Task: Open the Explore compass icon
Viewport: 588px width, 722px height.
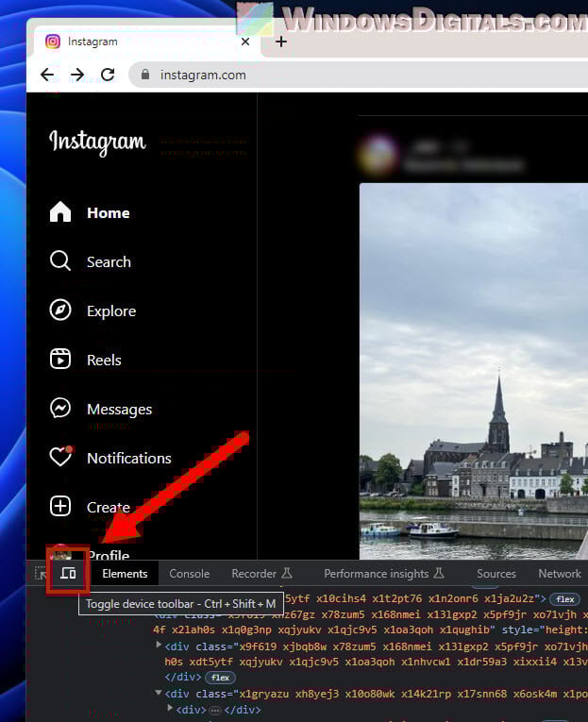Action: click(x=60, y=310)
